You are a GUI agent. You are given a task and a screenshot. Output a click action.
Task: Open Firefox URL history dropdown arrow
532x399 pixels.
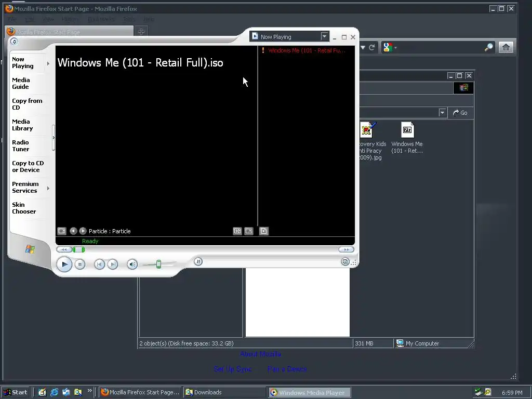tap(363, 47)
